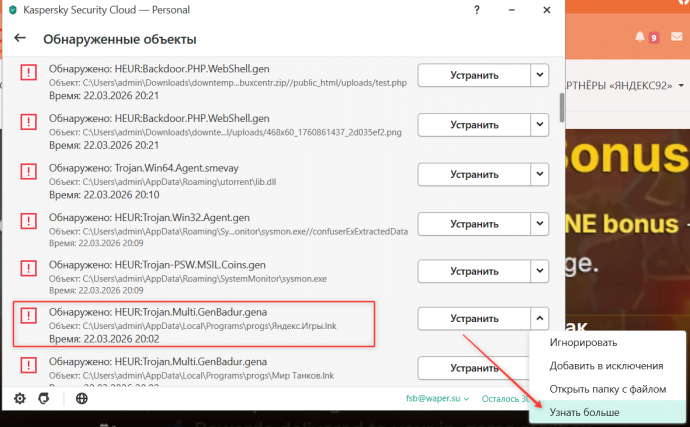The height and width of the screenshot is (427, 690).
Task: Select Узнать больше in the dropdown menu
Action: pyautogui.click(x=584, y=411)
